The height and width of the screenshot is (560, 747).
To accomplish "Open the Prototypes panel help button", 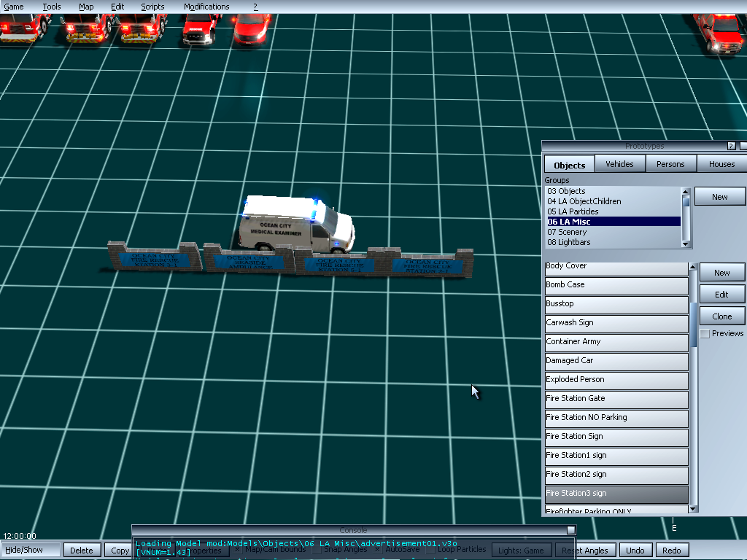I will 731,146.
